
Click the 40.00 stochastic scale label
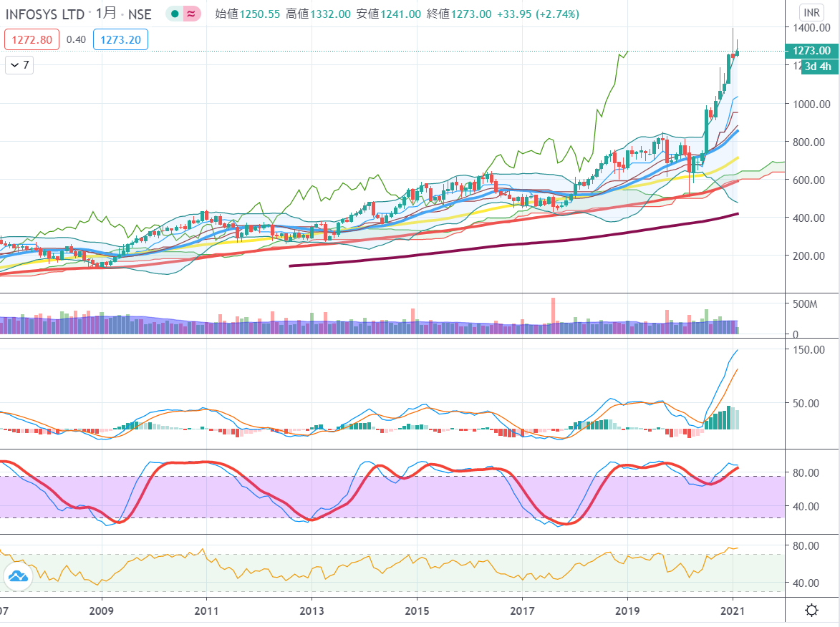coord(806,506)
